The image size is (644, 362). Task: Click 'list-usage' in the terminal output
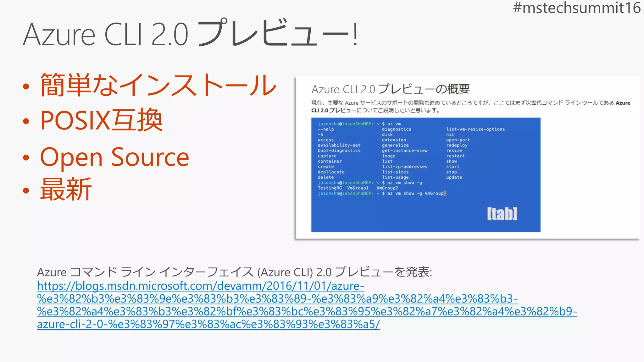(395, 177)
